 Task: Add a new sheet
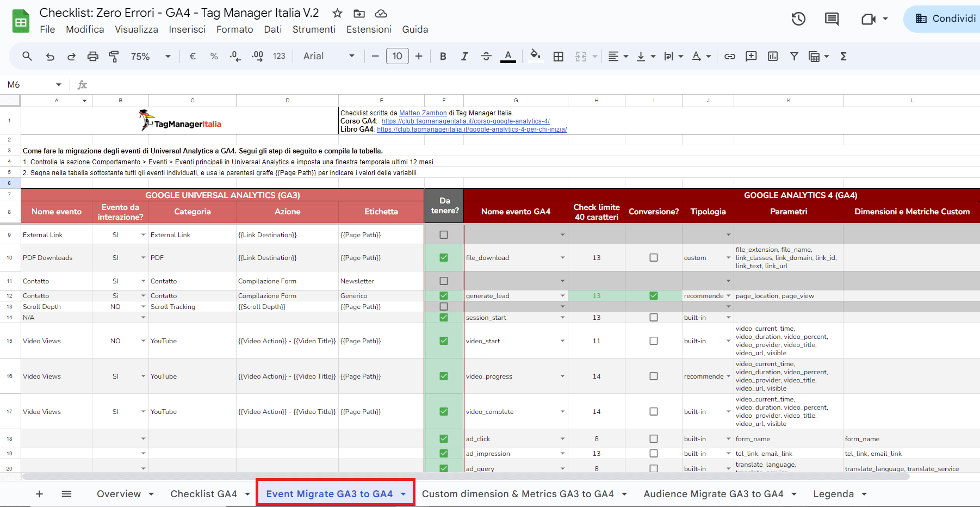pyautogui.click(x=39, y=494)
